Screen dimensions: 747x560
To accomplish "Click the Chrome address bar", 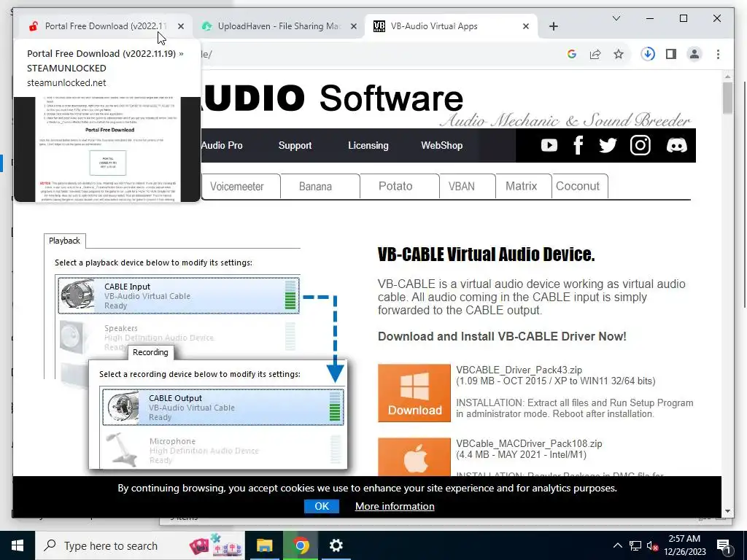I will [x=381, y=54].
